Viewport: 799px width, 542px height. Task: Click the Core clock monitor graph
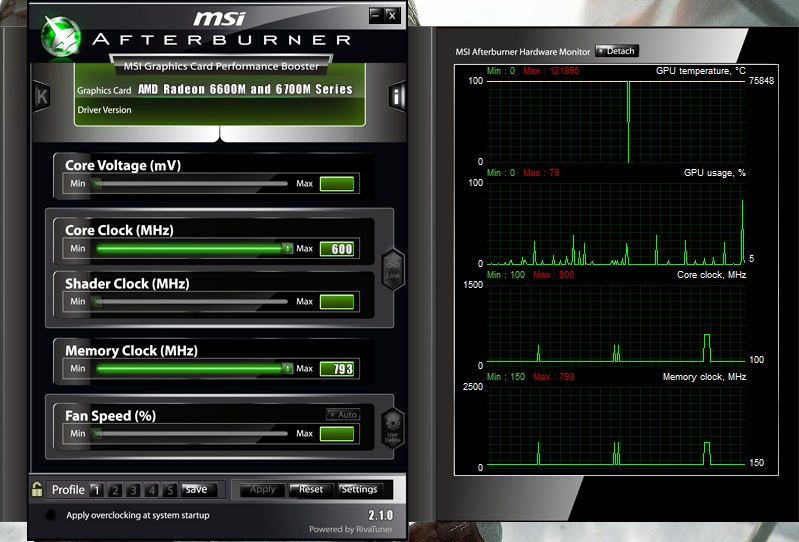coord(617,326)
